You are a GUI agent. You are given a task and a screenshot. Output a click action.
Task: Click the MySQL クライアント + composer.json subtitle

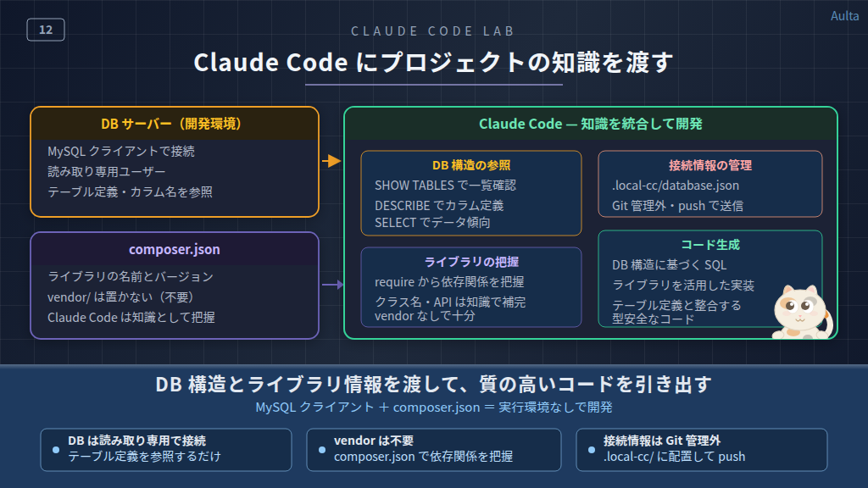434,408
